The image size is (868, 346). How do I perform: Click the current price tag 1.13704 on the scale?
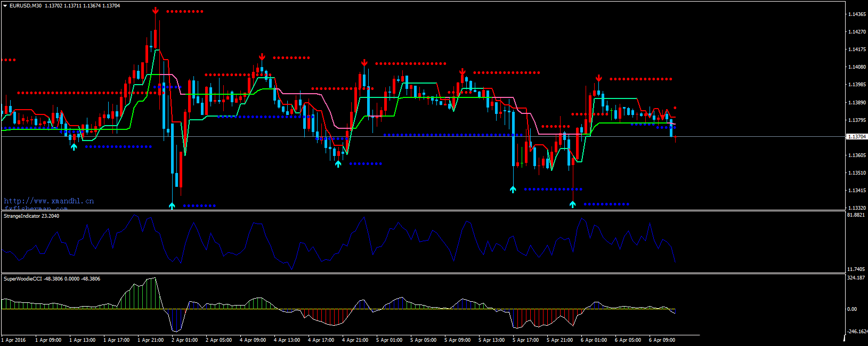tap(856, 137)
